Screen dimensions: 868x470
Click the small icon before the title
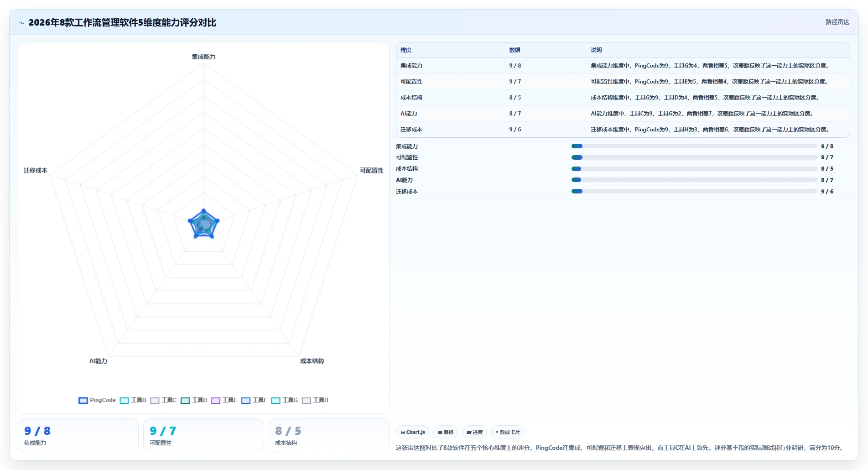(21, 23)
